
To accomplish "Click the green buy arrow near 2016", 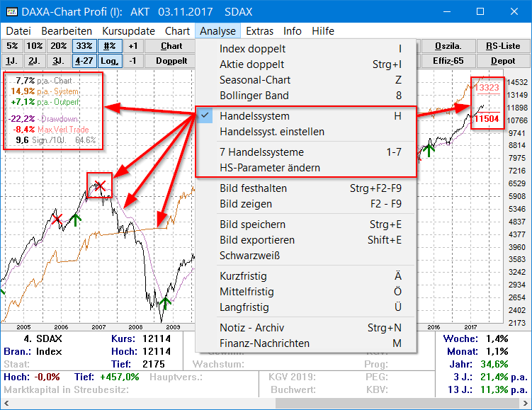I will (427, 149).
